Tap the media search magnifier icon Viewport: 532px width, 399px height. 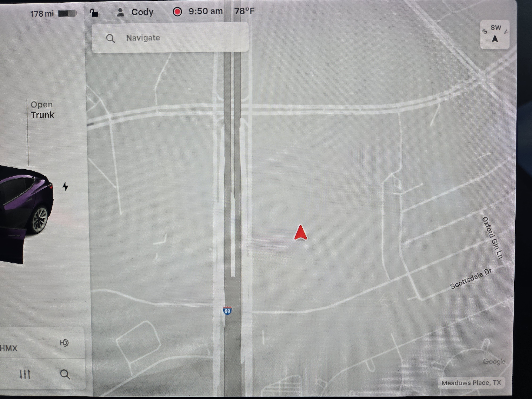[x=65, y=374]
